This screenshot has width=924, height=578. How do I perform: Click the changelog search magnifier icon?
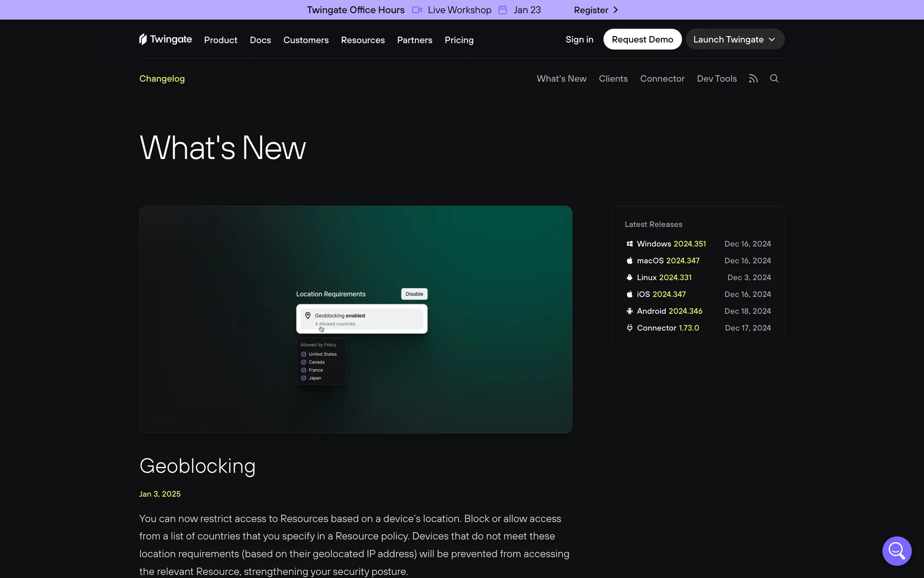point(774,79)
